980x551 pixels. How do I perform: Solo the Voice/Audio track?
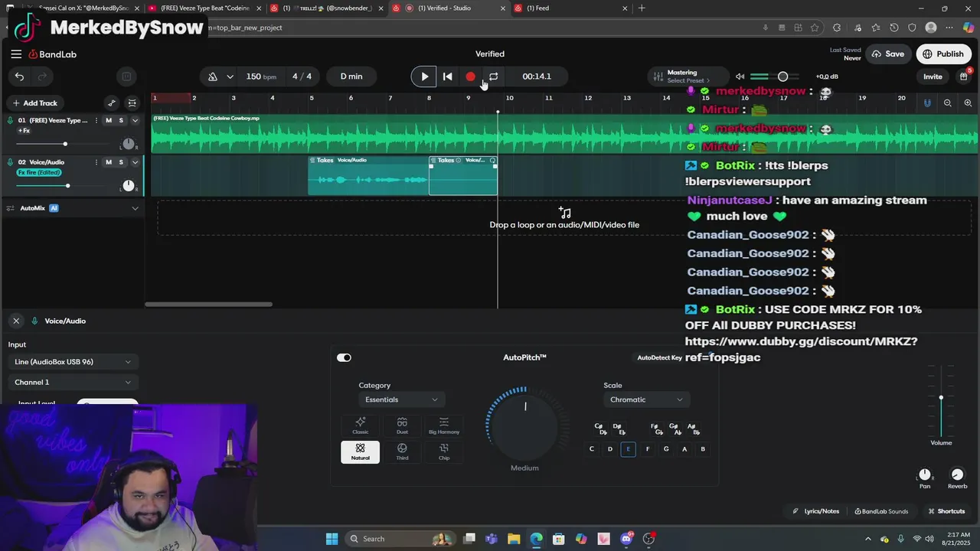coord(120,162)
